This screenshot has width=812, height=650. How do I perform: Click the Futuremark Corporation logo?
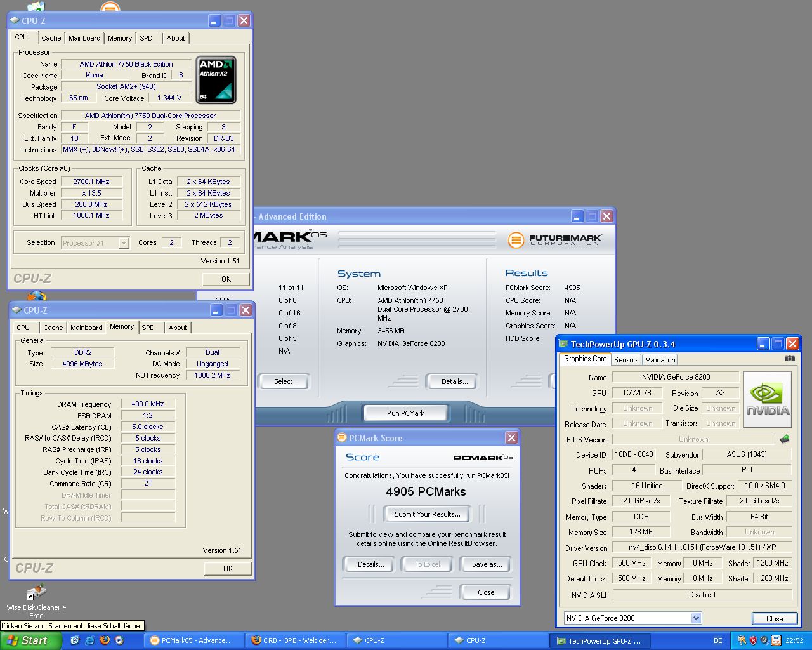(x=555, y=240)
